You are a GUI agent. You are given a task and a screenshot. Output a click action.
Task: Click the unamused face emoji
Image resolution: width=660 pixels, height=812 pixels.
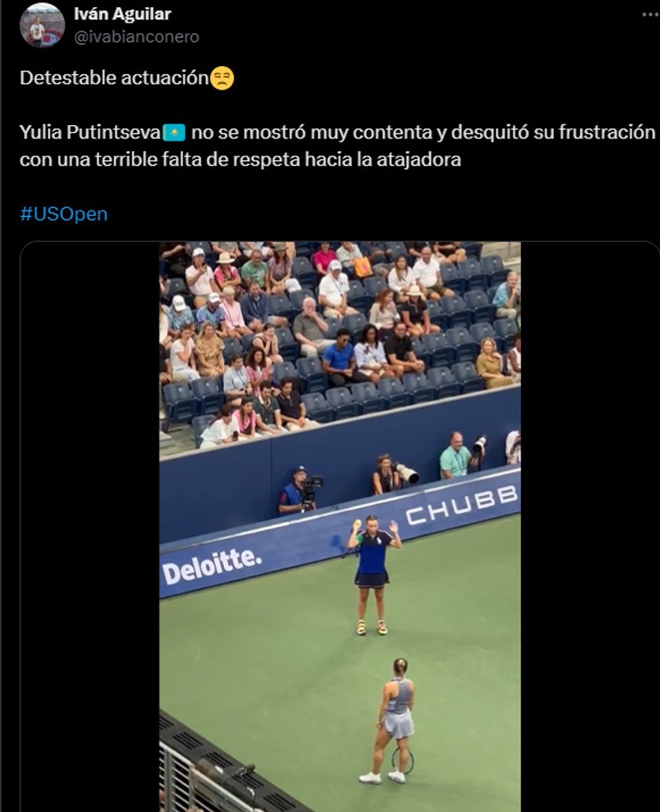pyautogui.click(x=222, y=78)
